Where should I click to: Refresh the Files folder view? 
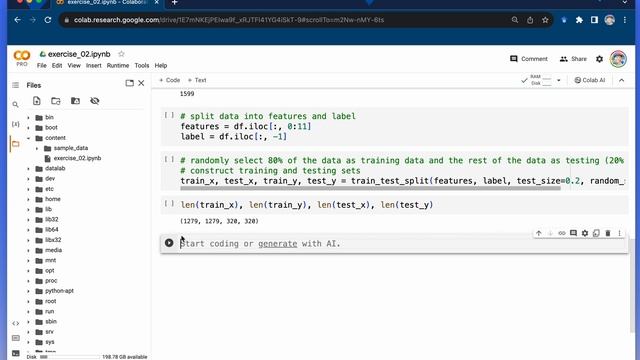point(56,101)
